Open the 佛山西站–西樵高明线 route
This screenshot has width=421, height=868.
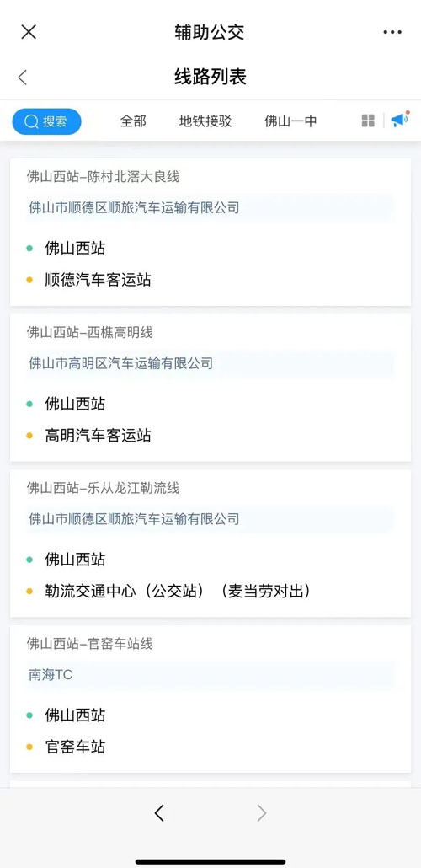pos(210,388)
